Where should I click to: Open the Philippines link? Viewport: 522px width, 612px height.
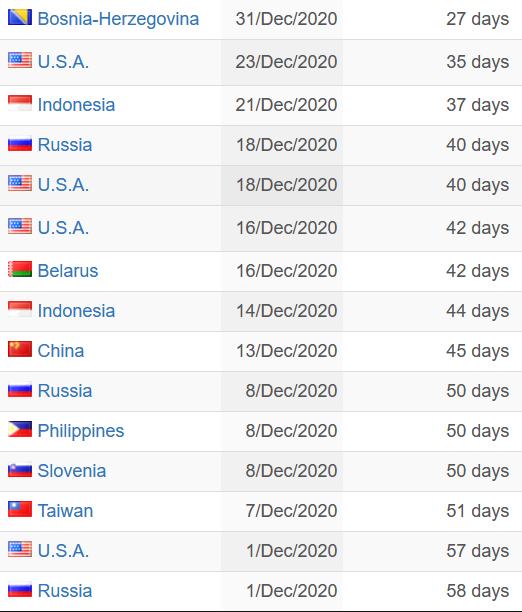click(x=81, y=431)
